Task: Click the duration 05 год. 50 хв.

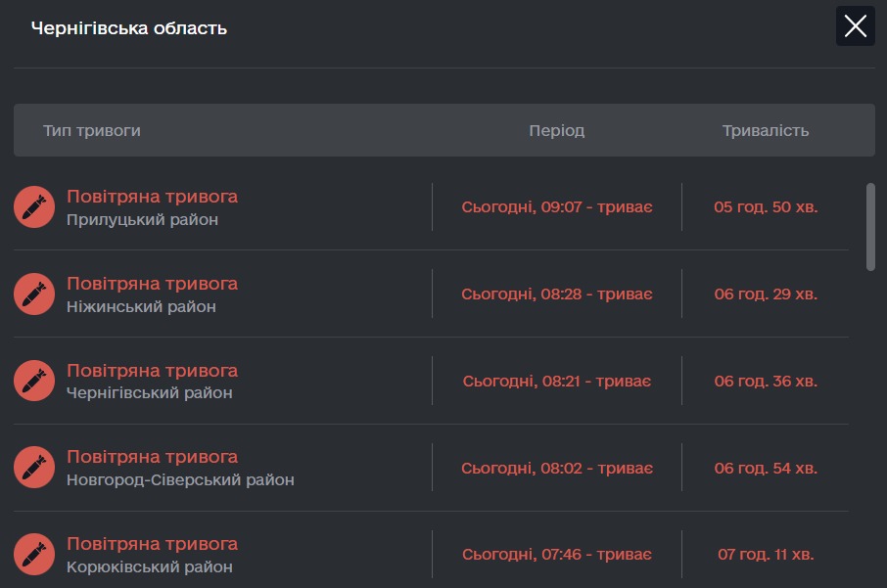Action: (764, 206)
